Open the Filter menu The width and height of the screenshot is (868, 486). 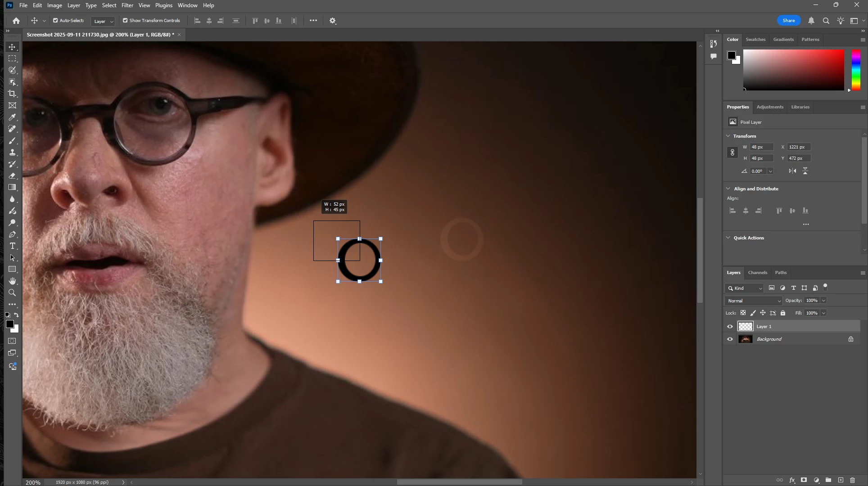127,5
